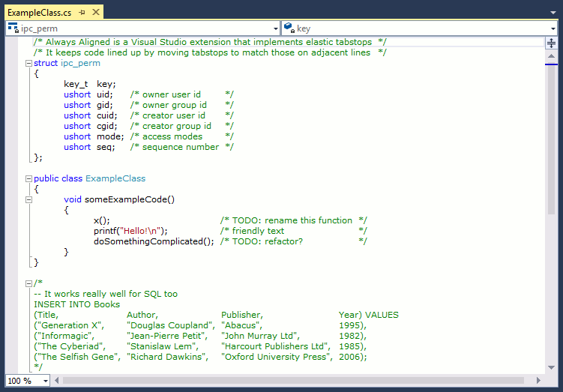Click the 'Always Aligned' first comment line
The image size is (563, 392).
pos(210,43)
